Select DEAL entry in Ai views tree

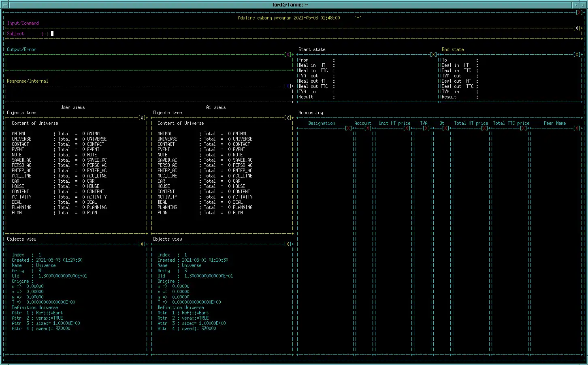tap(162, 202)
